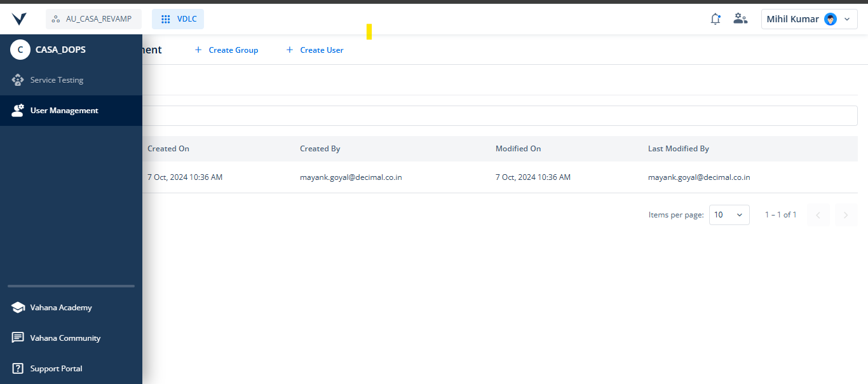Open notifications bell icon
868x384 pixels.
click(715, 19)
